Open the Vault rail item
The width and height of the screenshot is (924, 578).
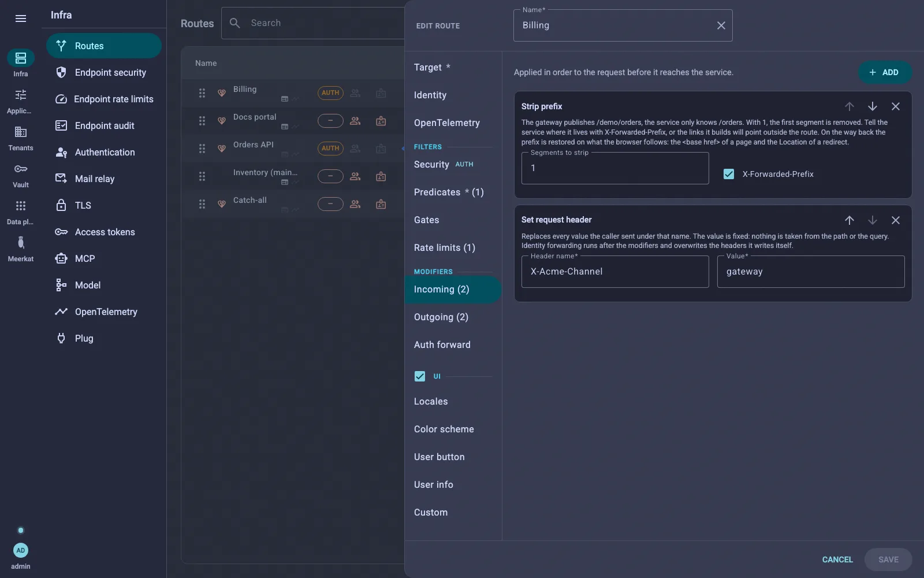(21, 175)
